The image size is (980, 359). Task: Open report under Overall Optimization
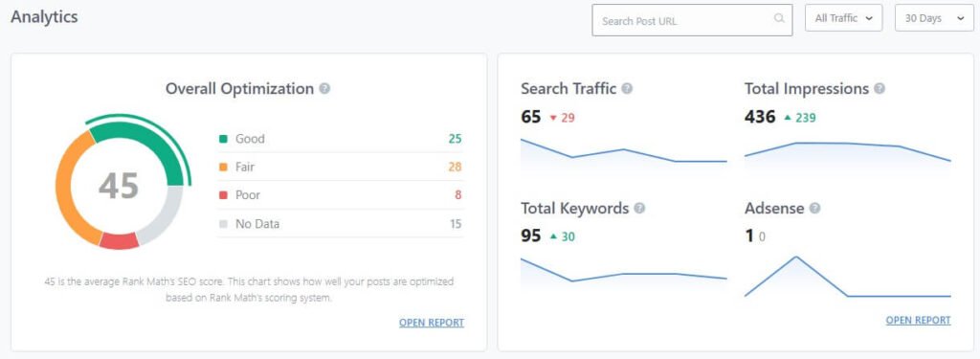click(432, 323)
